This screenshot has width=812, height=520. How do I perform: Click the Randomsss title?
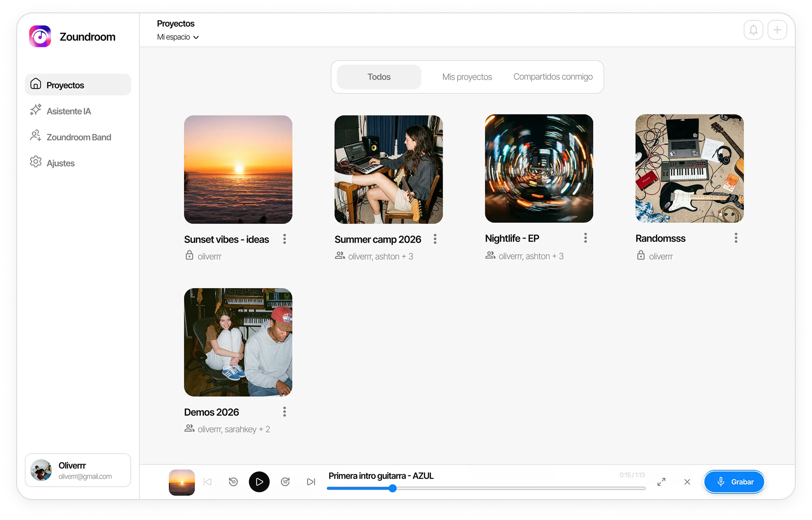(660, 238)
